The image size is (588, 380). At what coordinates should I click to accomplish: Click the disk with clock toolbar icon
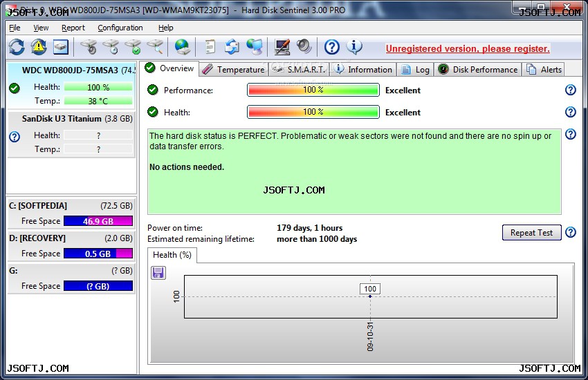click(111, 47)
